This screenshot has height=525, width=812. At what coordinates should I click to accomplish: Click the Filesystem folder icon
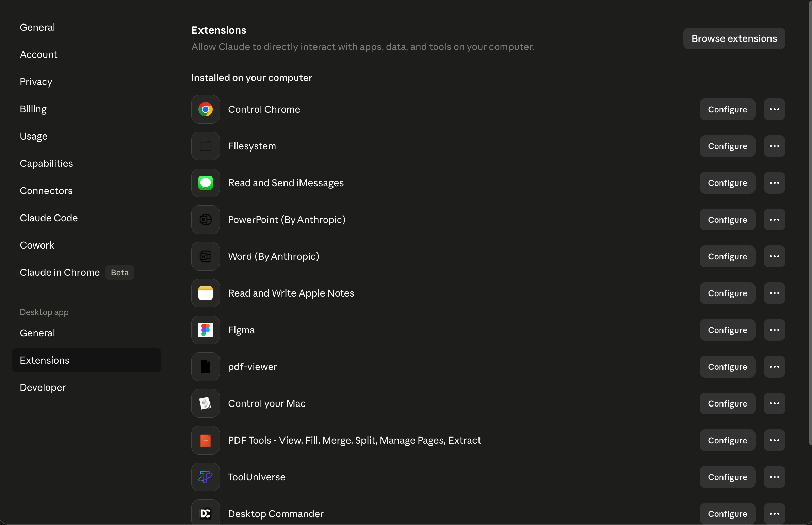click(206, 146)
